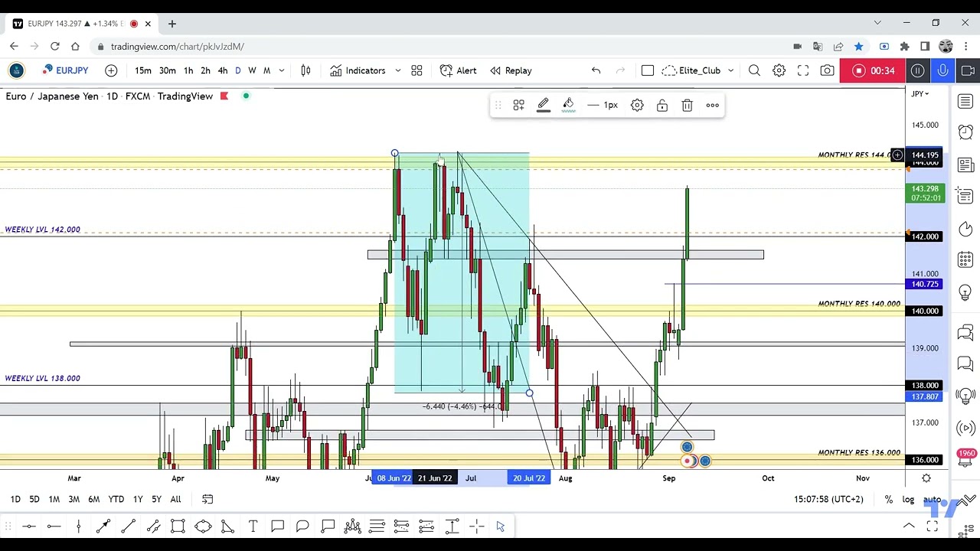Collapse the bottom panel with chevron
980x551 pixels.
pos(909,526)
